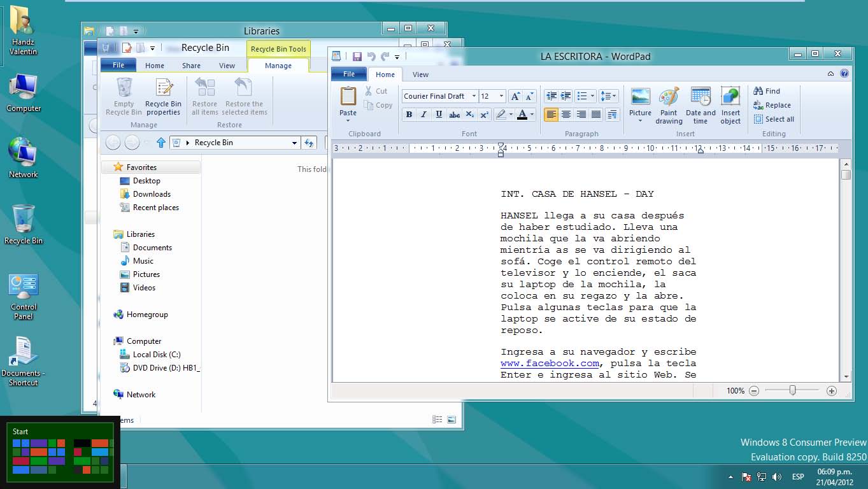Apply subscript formatting
Viewport: 868px width, 489px height.
(469, 115)
